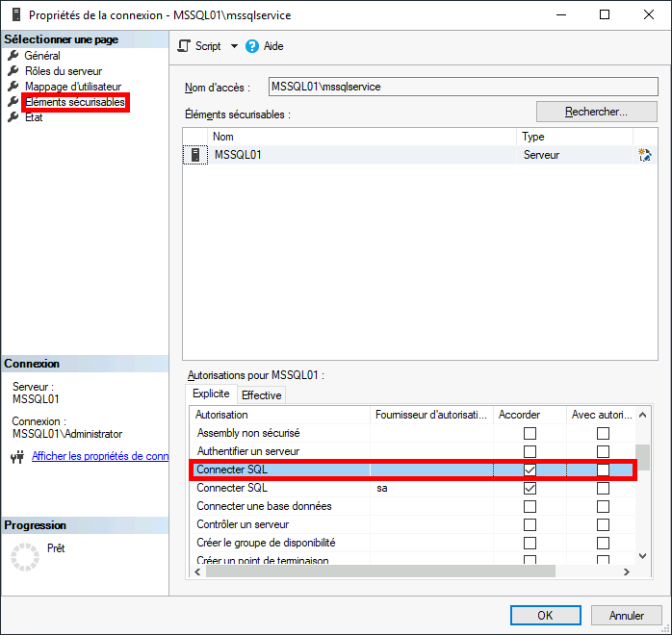Click the wrench icon beside Mappage d'utilisateur
The image size is (672, 635).
13,86
